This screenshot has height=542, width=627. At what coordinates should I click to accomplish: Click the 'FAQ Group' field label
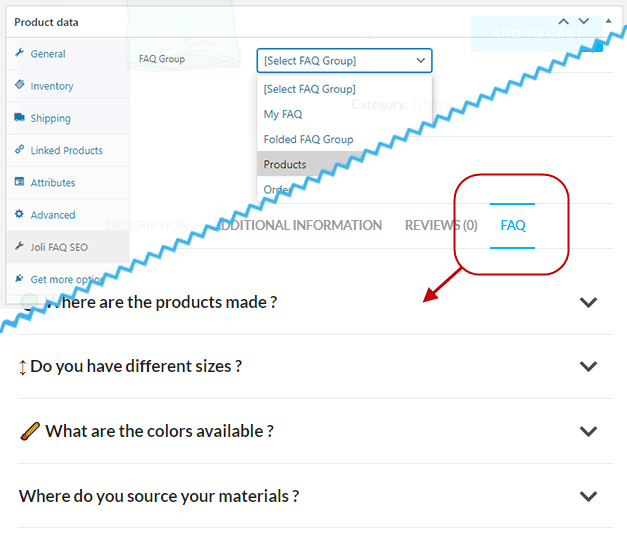coord(162,59)
